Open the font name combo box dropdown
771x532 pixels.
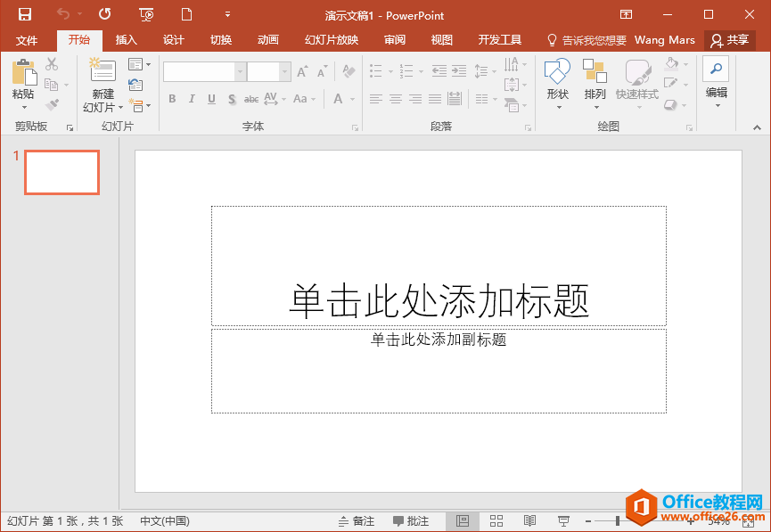240,72
